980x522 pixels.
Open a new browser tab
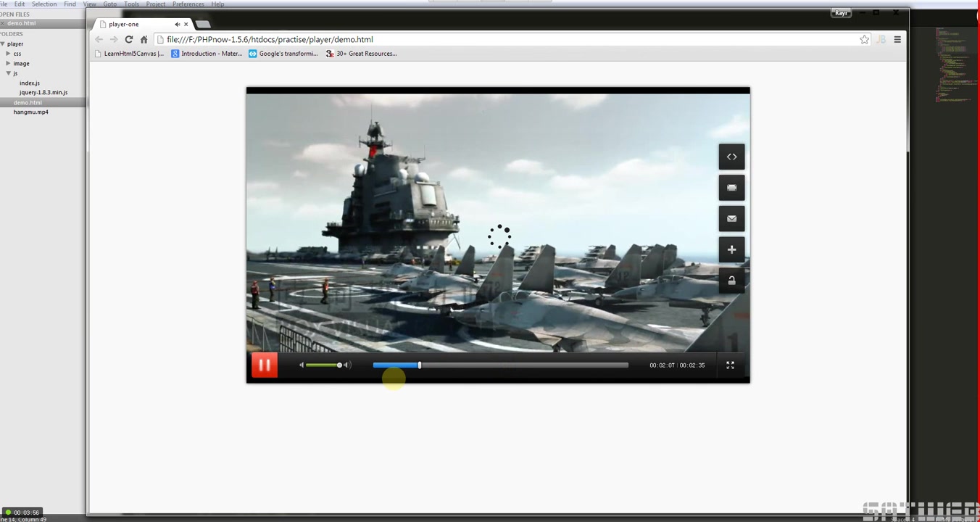pos(203,24)
